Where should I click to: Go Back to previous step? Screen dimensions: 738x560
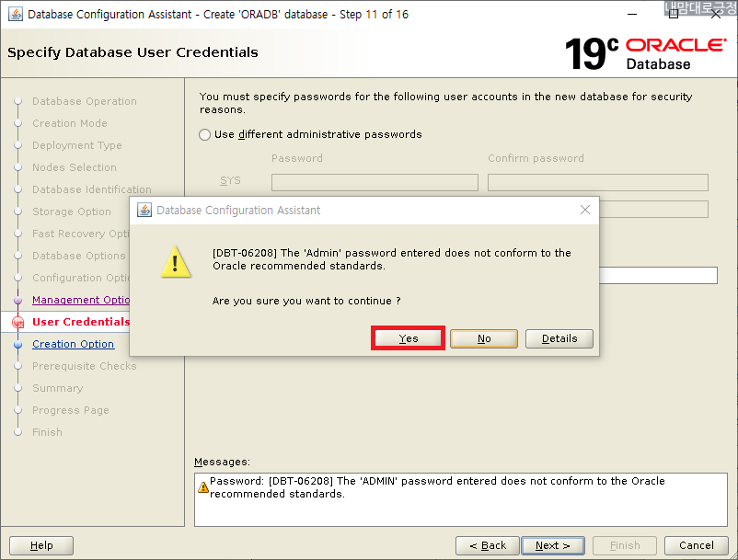488,546
